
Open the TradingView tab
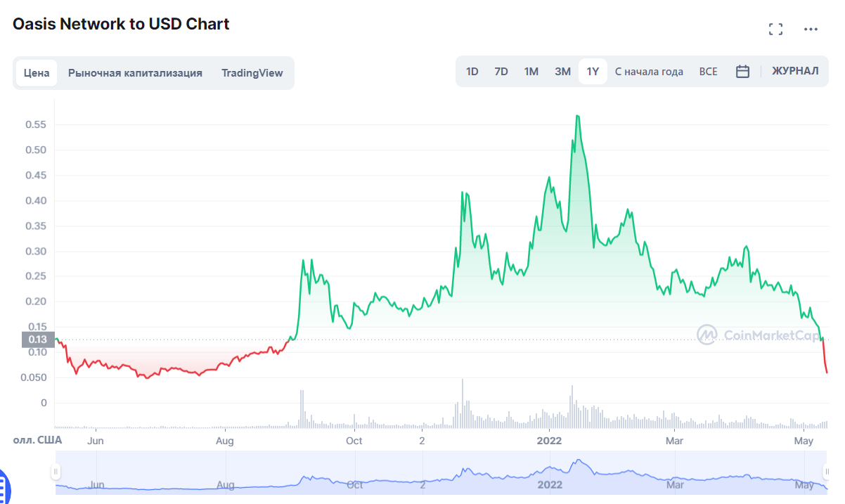pos(252,73)
